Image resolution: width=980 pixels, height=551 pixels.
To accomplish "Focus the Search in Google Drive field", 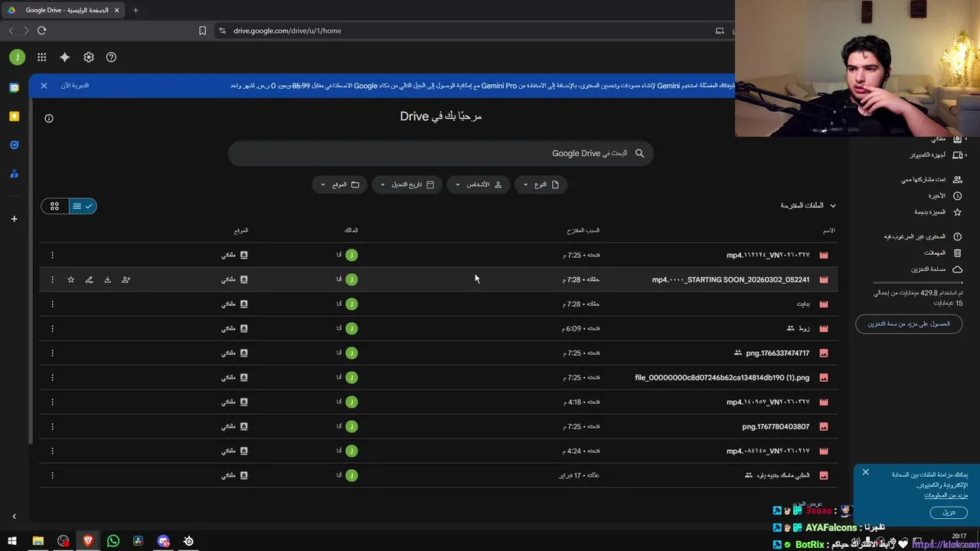I will [x=440, y=153].
